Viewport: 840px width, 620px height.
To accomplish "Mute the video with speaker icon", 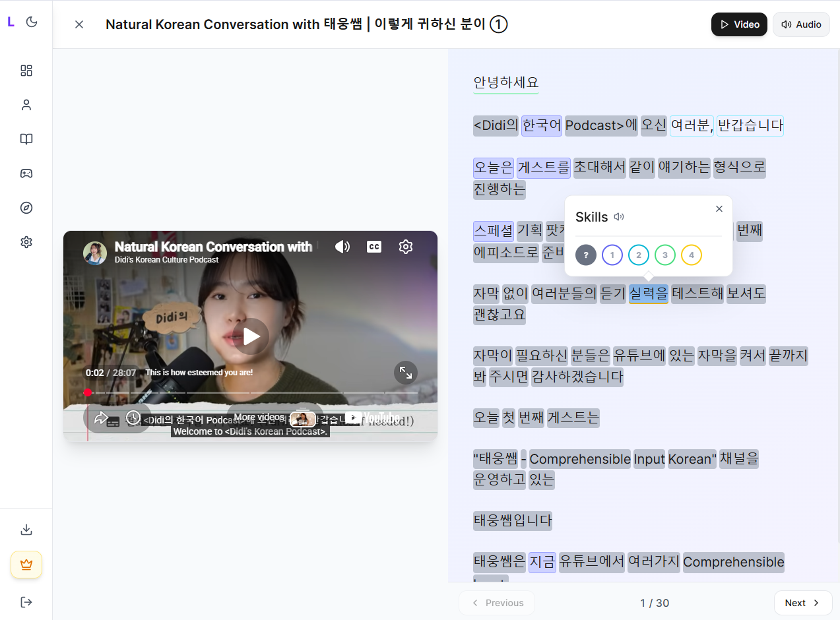I will [342, 247].
